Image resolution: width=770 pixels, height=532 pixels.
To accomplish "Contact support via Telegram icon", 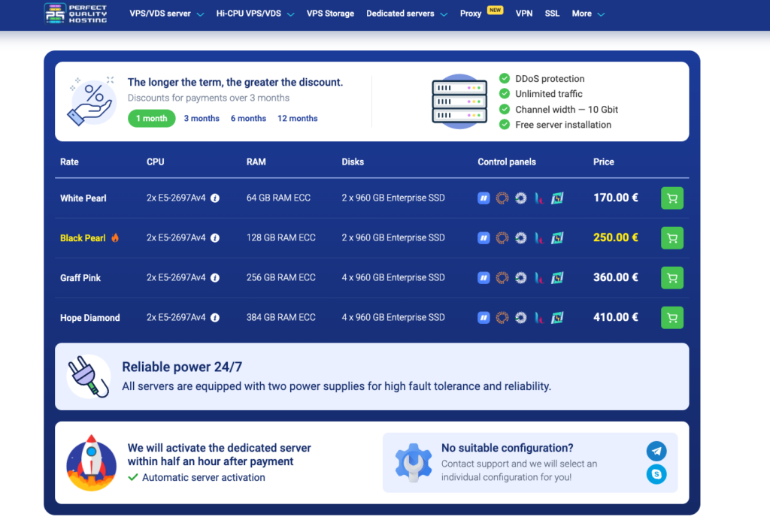I will 656,451.
